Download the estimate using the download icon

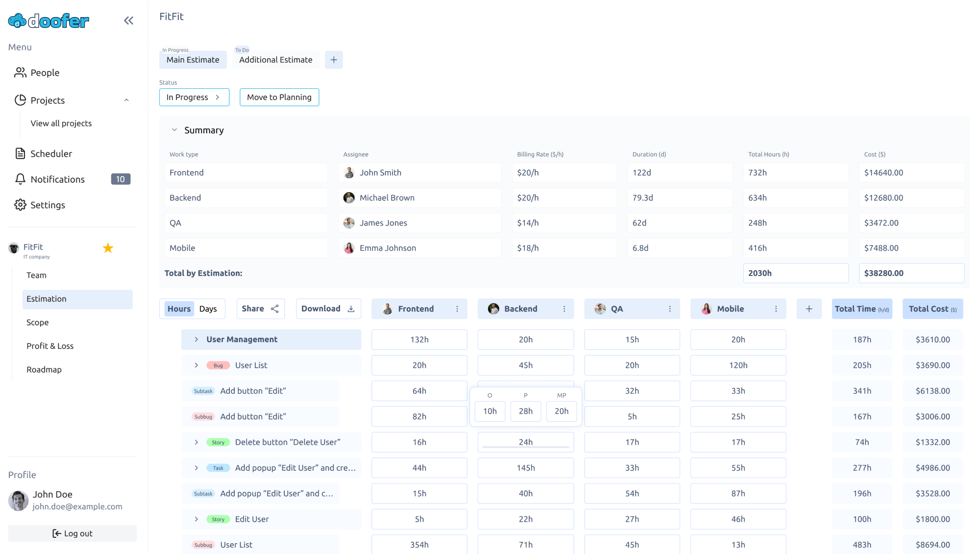351,308
